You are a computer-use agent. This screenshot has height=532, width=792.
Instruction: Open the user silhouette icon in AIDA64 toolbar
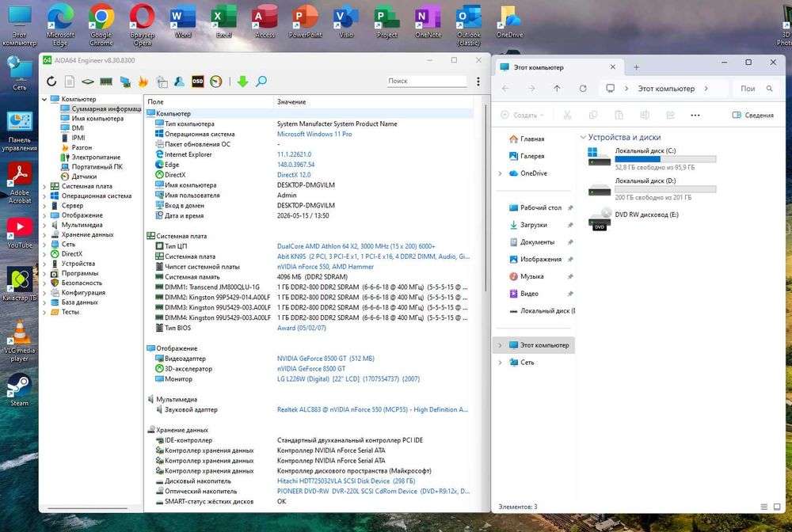pyautogui.click(x=179, y=82)
